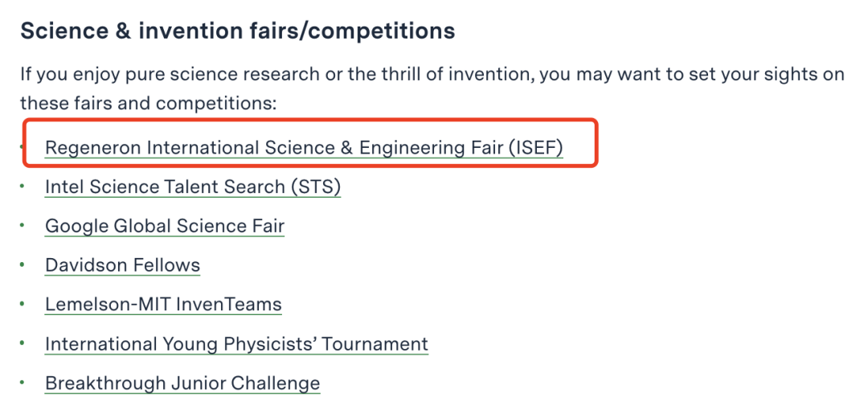
Task: Click the bullet before International Young Physicists' Tournament
Action: pos(23,343)
